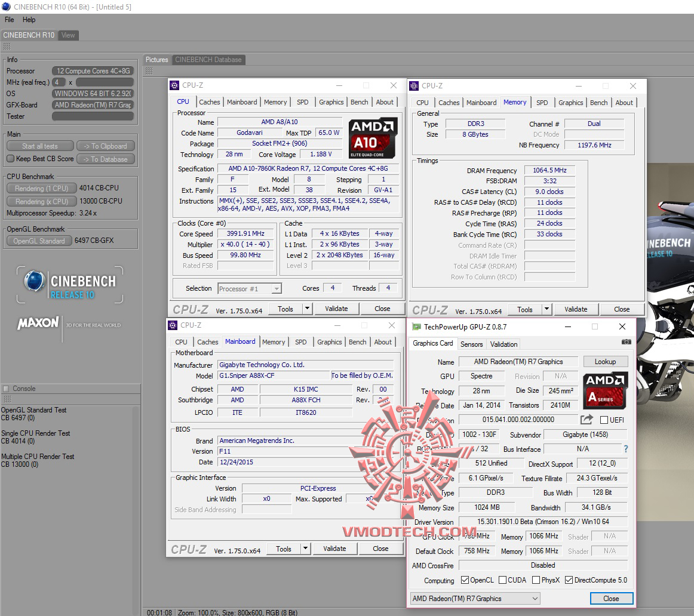
Task: Click the Cinebench app icon in title bar
Action: point(6,7)
